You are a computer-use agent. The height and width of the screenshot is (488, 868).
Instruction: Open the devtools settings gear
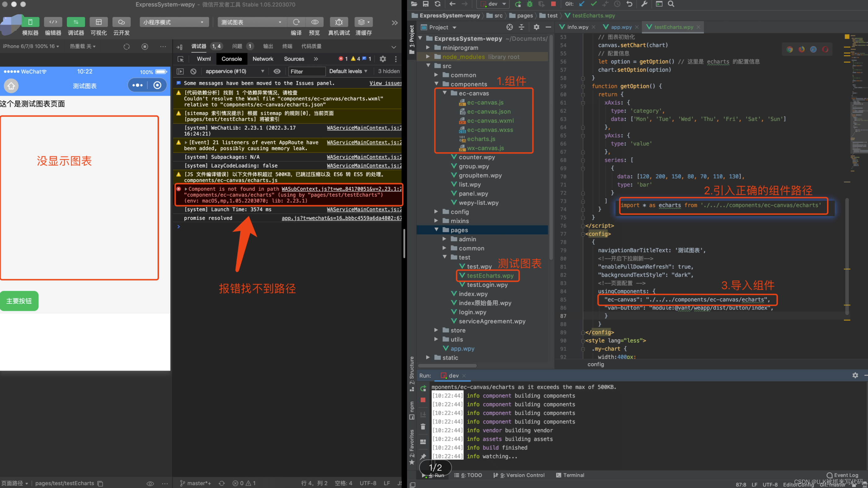click(x=383, y=59)
